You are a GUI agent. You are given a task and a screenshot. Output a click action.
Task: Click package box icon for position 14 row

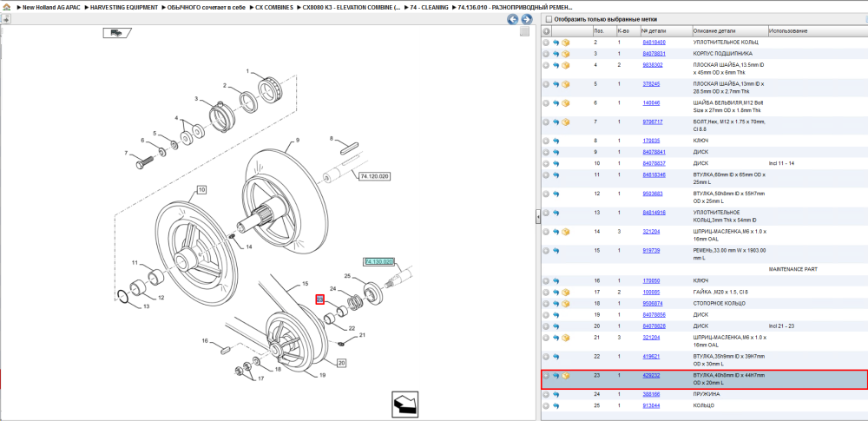pos(566,232)
